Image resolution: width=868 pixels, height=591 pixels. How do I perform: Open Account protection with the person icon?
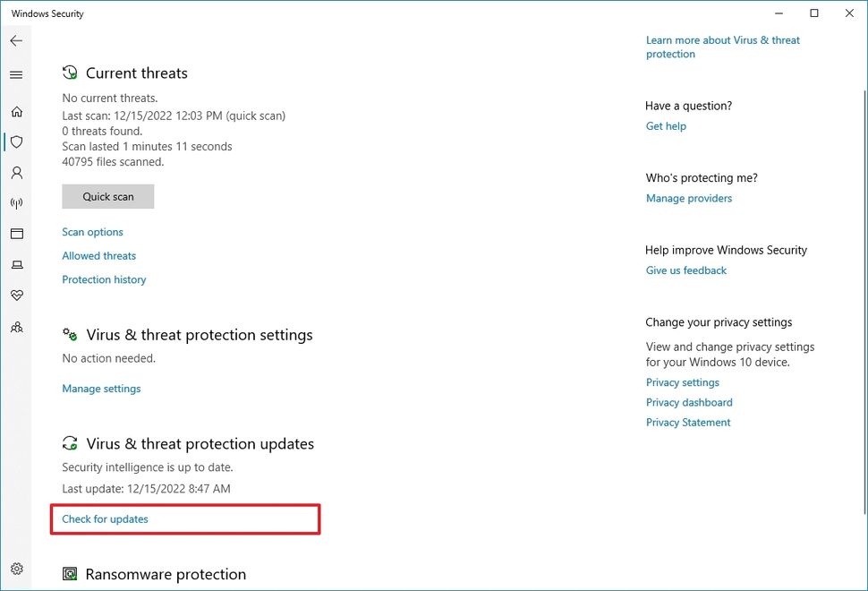[x=16, y=172]
